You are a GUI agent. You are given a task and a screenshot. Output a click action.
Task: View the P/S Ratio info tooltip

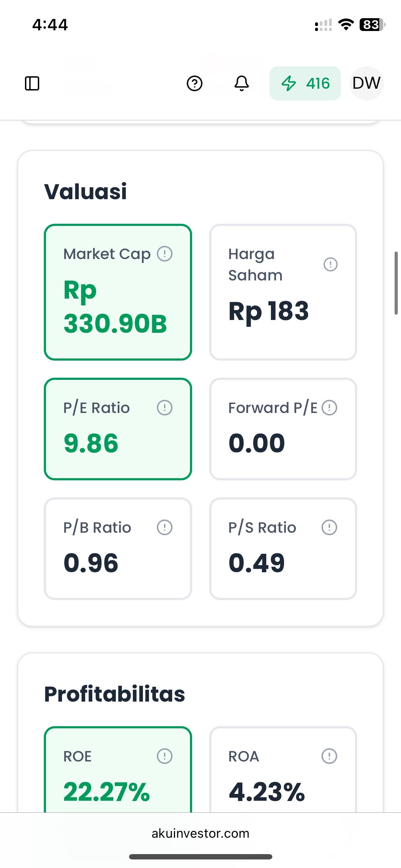click(329, 527)
